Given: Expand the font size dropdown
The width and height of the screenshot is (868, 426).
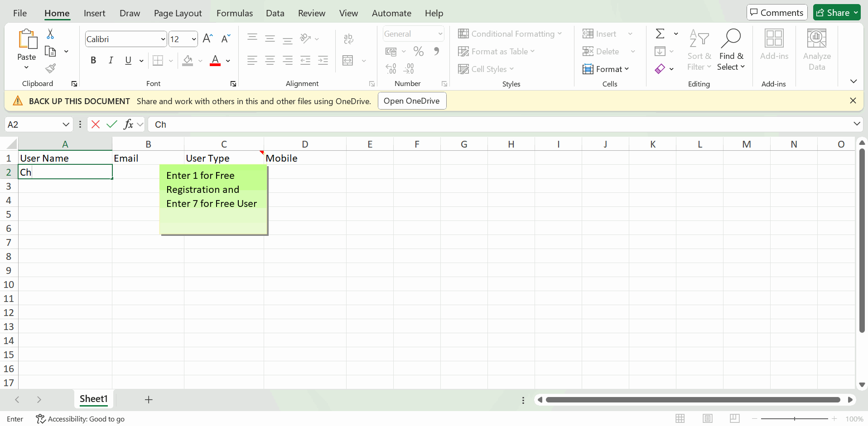Looking at the screenshot, I should click(194, 39).
